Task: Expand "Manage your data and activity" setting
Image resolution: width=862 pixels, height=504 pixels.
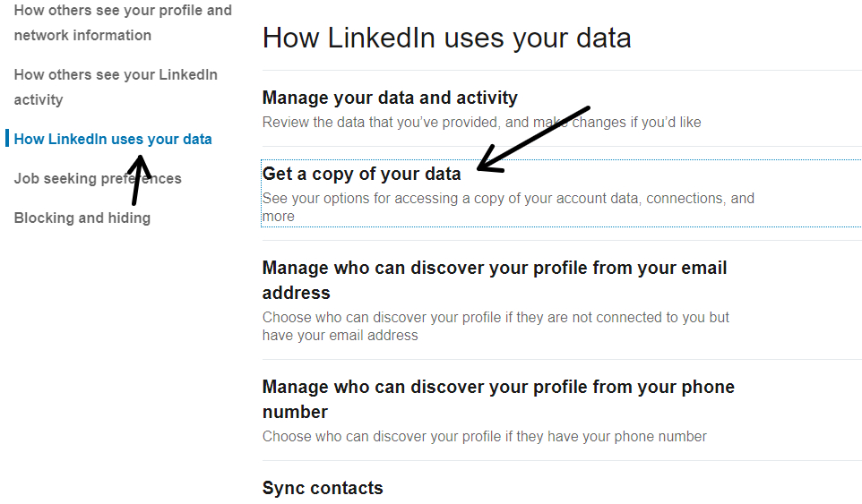Action: click(390, 98)
